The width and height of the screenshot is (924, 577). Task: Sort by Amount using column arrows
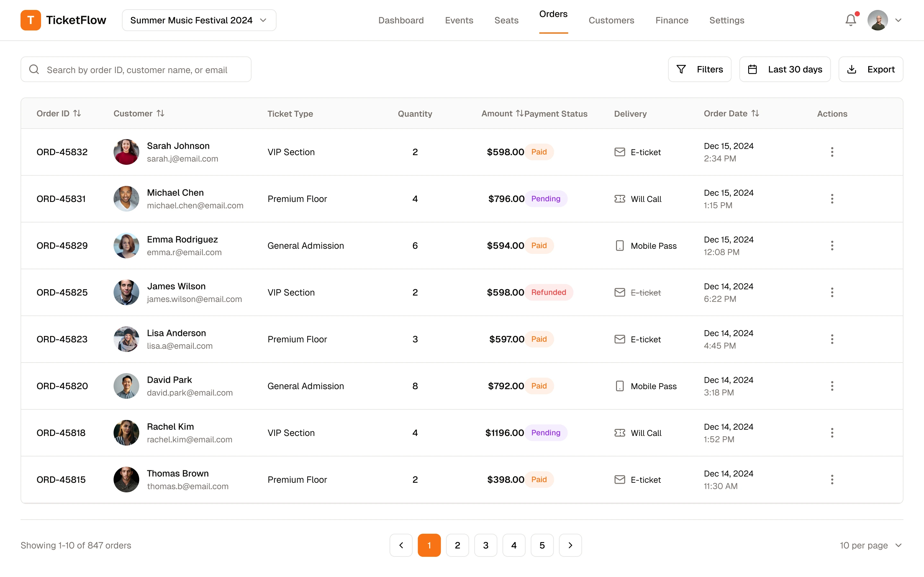[x=519, y=113]
